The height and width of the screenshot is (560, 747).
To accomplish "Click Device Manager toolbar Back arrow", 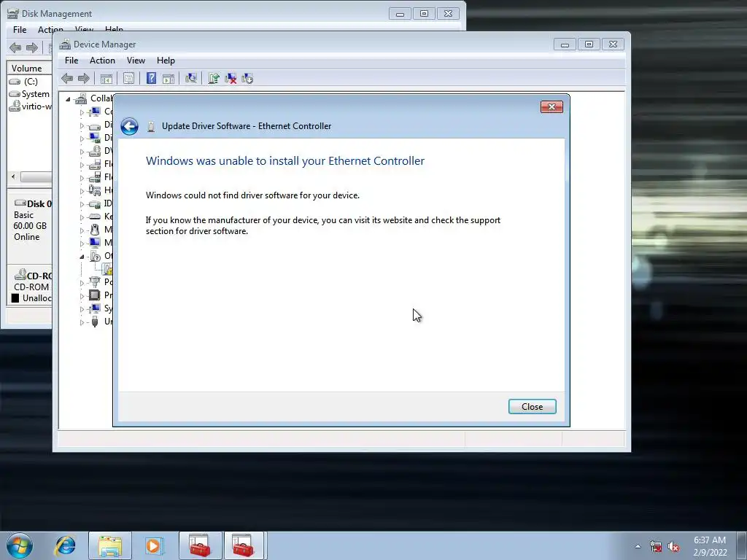I will click(x=67, y=79).
